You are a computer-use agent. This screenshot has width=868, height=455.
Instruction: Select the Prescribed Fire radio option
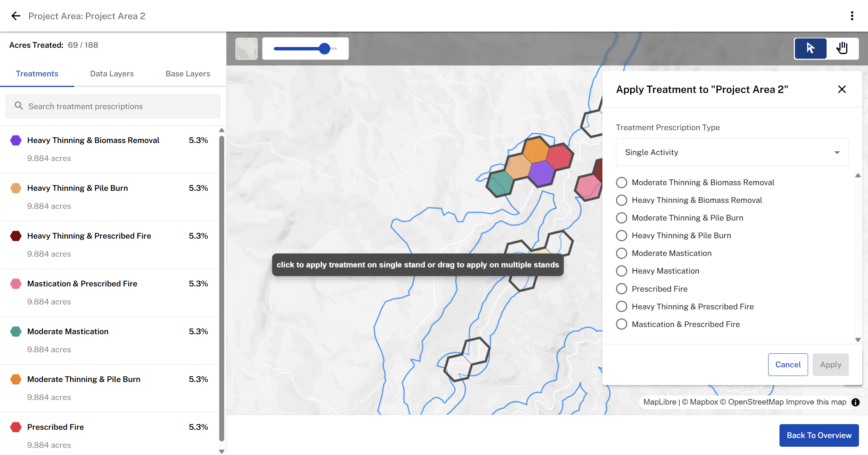coord(622,289)
